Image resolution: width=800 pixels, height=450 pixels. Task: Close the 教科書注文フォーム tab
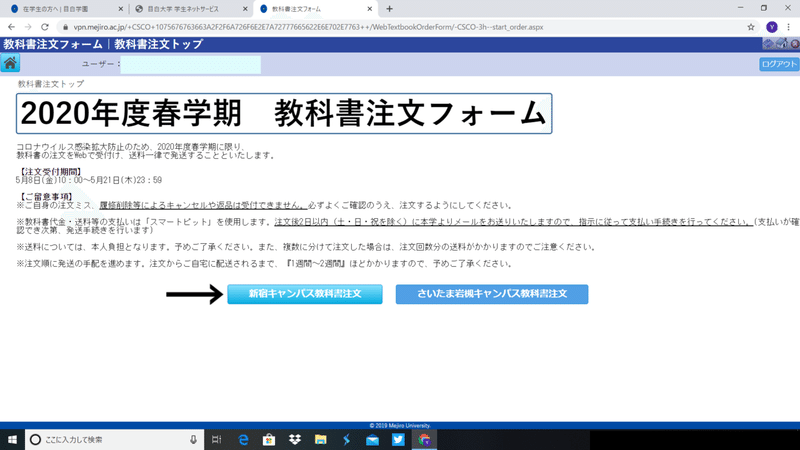point(369,9)
